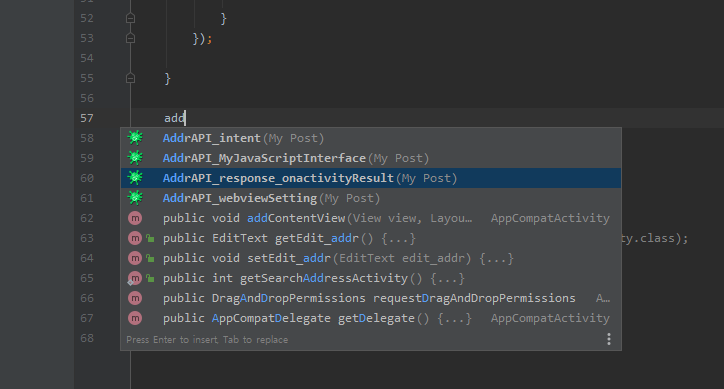Choose AddrAPI_MyJavaScriptInterface completion entry
Screen dimensions: 724x389
pyautogui.click(x=371, y=158)
